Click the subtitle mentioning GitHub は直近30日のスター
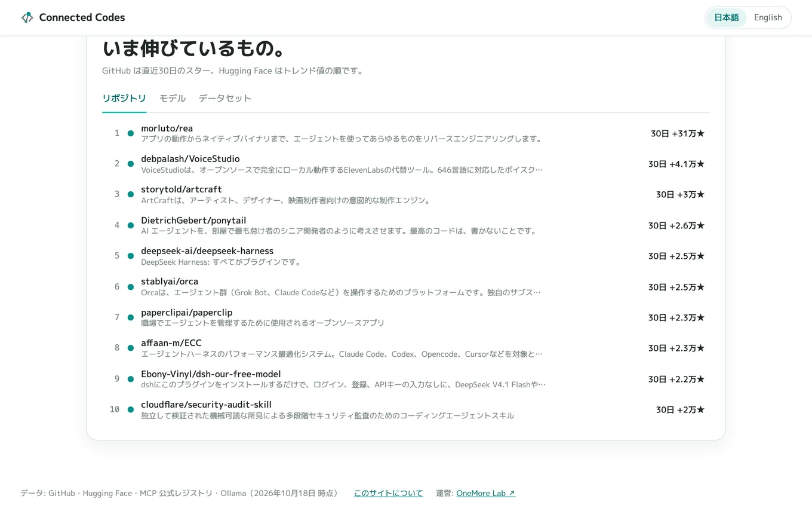This screenshot has width=812, height=508. coord(233,71)
